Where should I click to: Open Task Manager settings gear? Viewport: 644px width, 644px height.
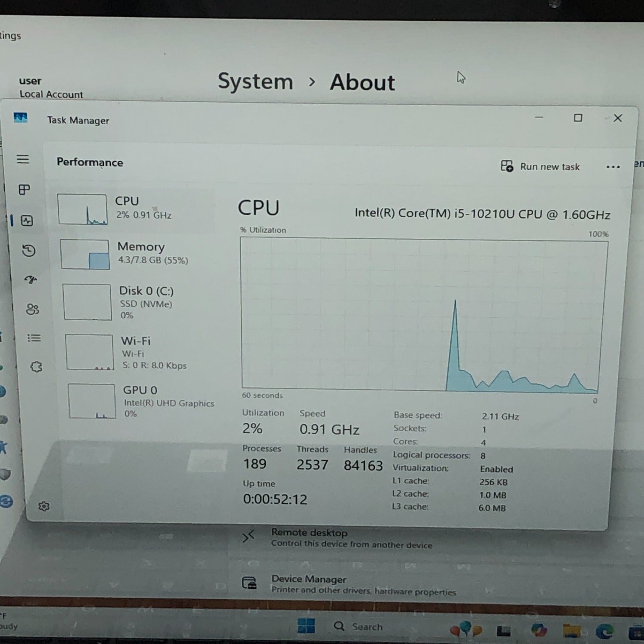[x=44, y=506]
